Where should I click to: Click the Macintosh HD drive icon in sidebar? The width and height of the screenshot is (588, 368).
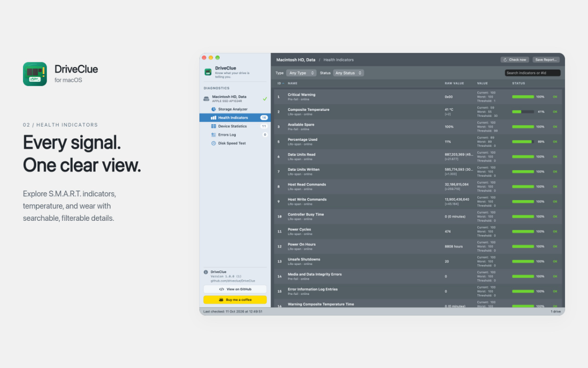[206, 99]
